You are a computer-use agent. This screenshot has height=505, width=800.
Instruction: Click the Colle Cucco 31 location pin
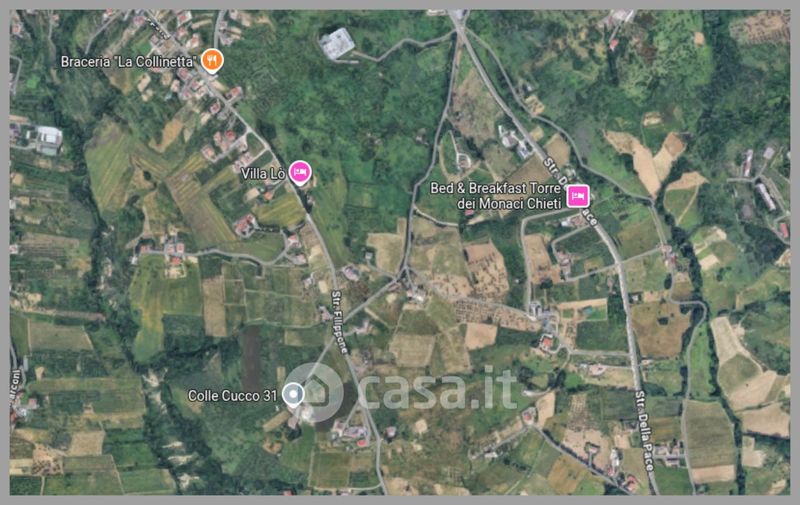click(x=293, y=394)
